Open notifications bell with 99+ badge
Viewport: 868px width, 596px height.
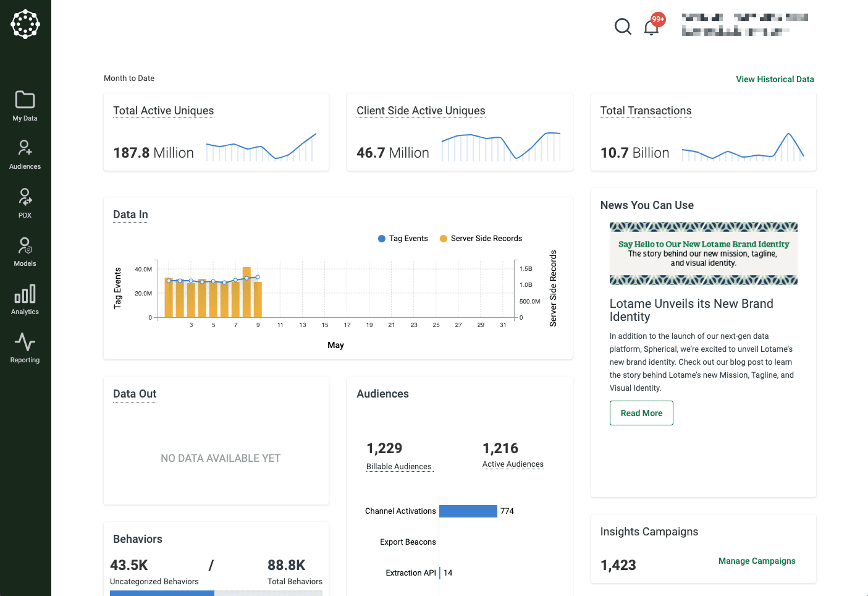pos(651,27)
